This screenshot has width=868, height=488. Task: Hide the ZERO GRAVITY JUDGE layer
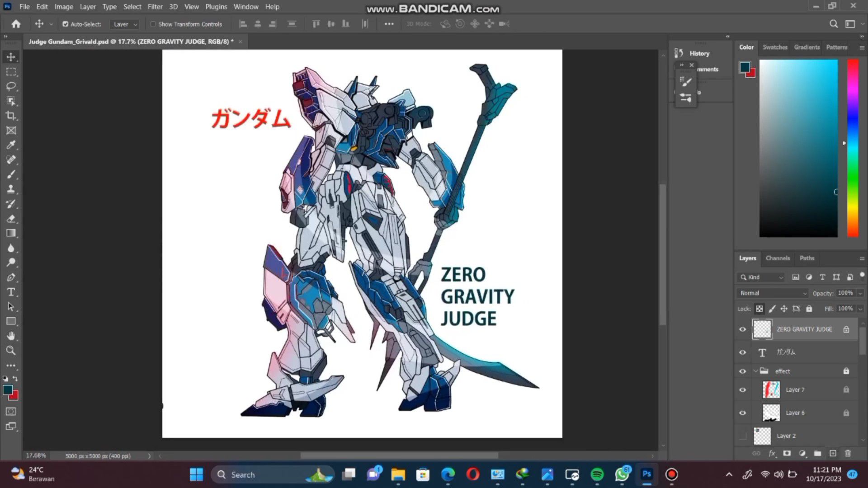(742, 329)
